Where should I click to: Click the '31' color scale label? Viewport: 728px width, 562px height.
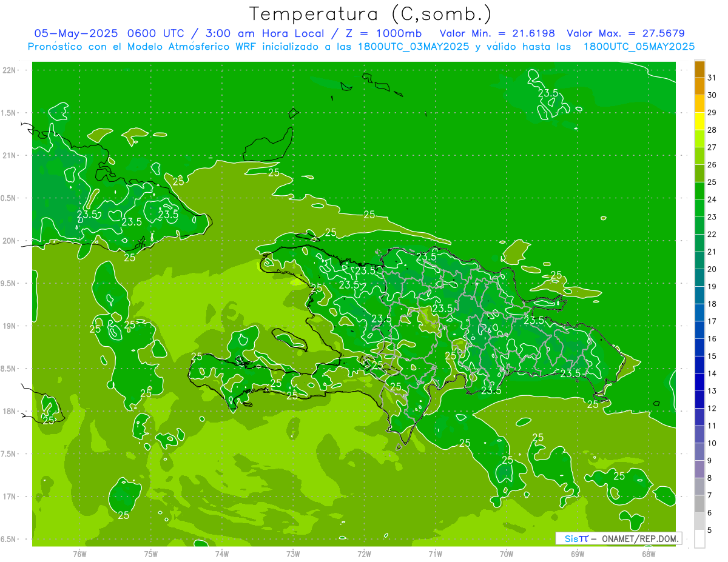(x=712, y=78)
